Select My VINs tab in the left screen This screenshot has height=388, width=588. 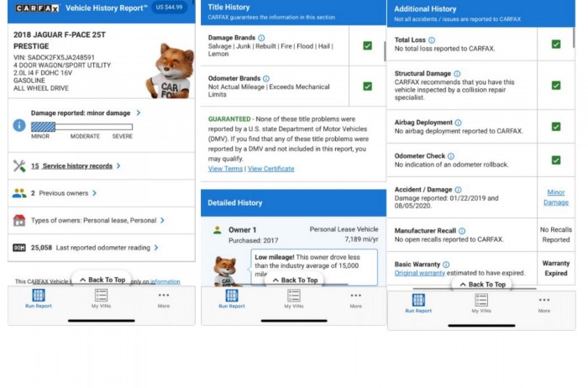tap(101, 299)
